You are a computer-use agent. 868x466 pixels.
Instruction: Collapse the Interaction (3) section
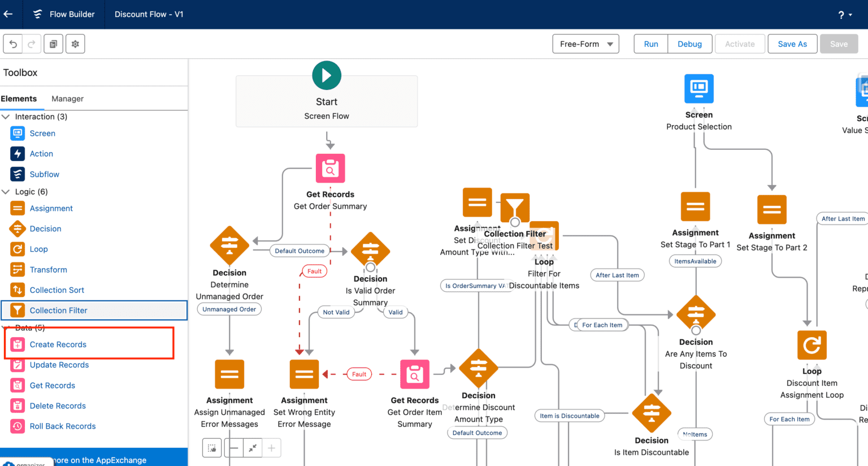click(x=6, y=116)
